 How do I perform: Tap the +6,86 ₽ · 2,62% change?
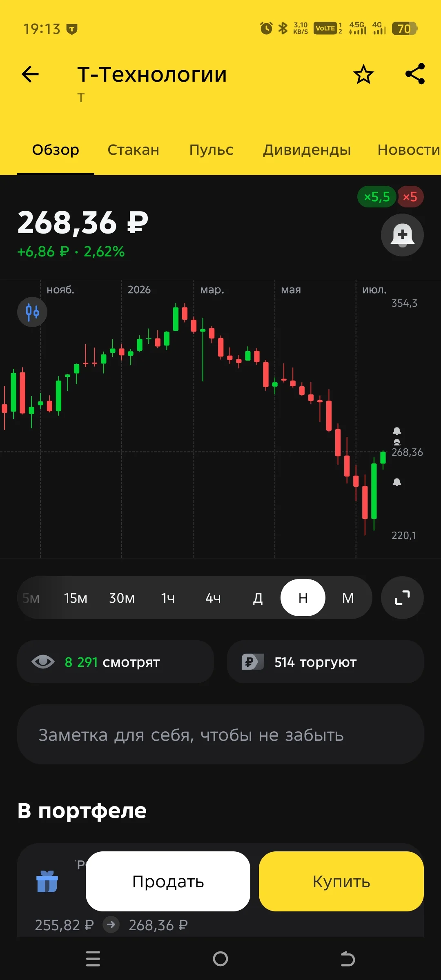point(71,252)
